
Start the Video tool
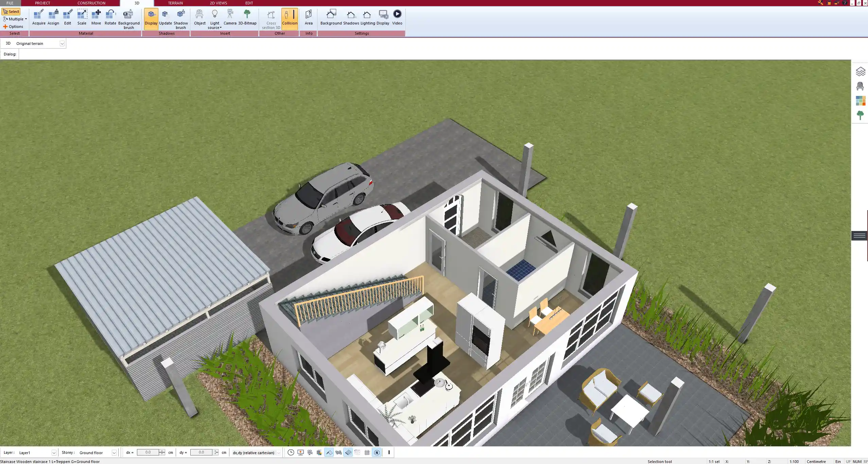click(397, 17)
